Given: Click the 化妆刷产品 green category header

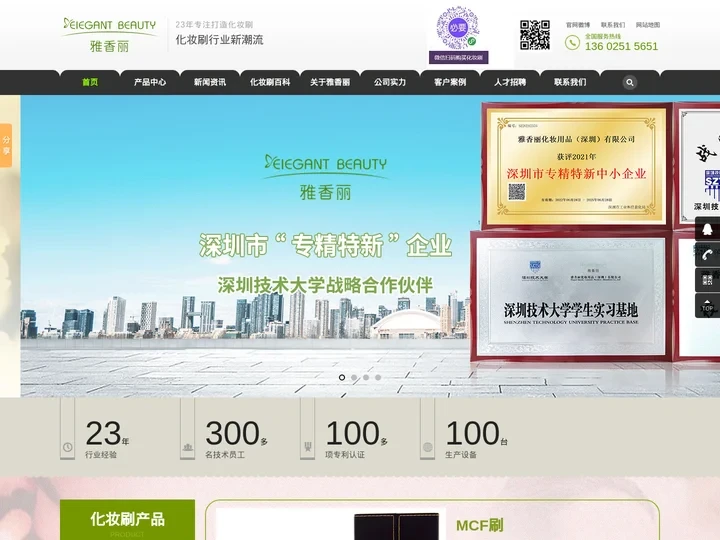Looking at the screenshot, I should click(127, 519).
